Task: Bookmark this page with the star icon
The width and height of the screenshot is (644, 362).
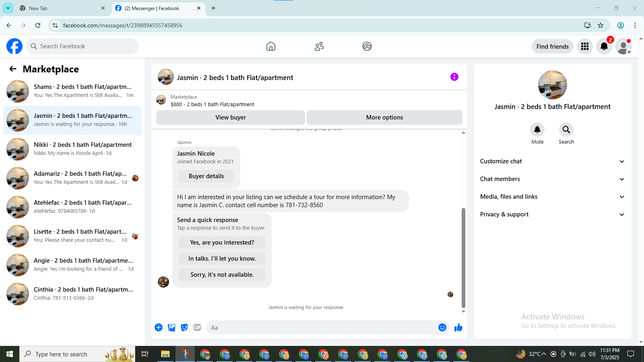Action: pyautogui.click(x=601, y=25)
